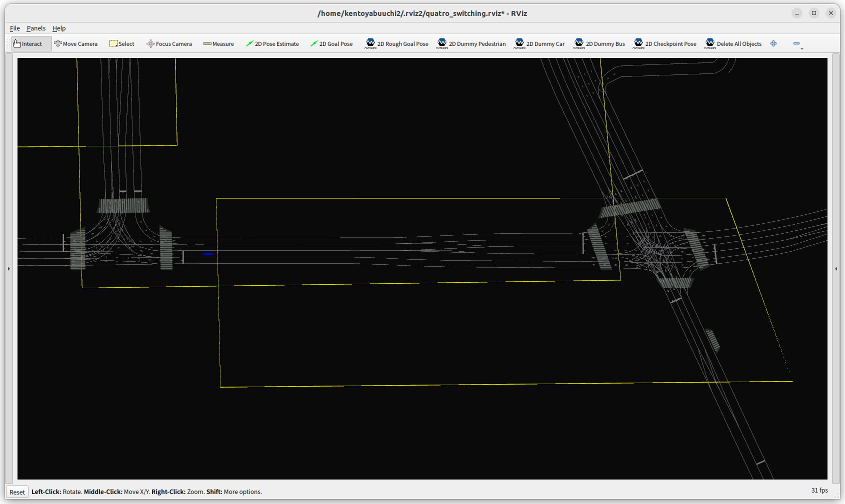Pick the Measure tool
Image resolution: width=845 pixels, height=504 pixels.
coord(218,44)
